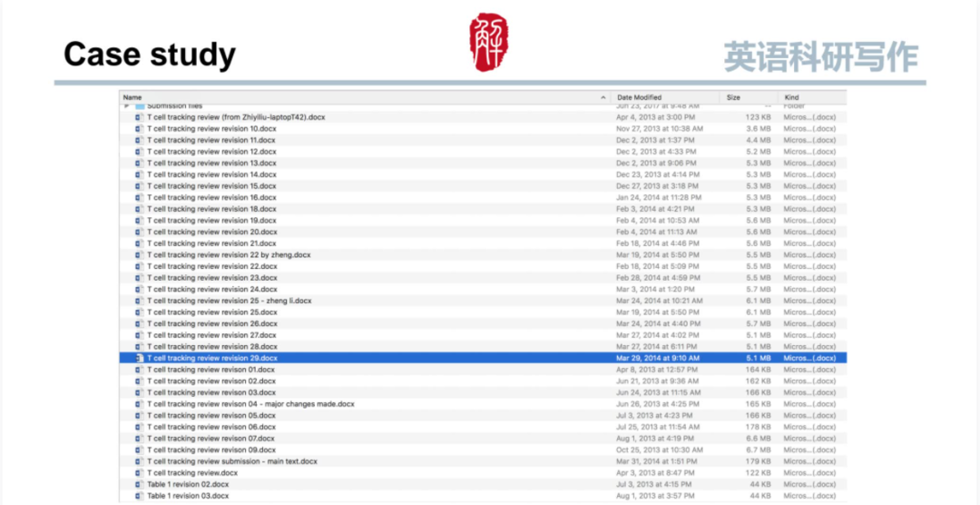Select the icon beside revision 27.docx
This screenshot has height=505, width=980.
pyautogui.click(x=140, y=335)
